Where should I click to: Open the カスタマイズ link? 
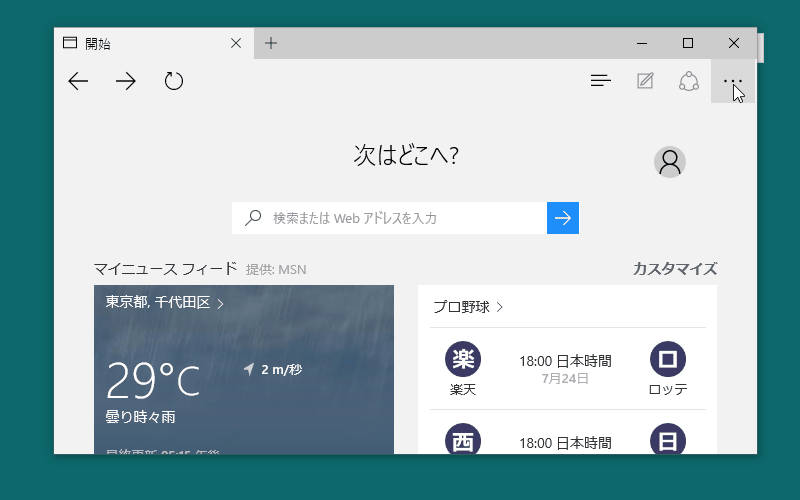tap(675, 269)
